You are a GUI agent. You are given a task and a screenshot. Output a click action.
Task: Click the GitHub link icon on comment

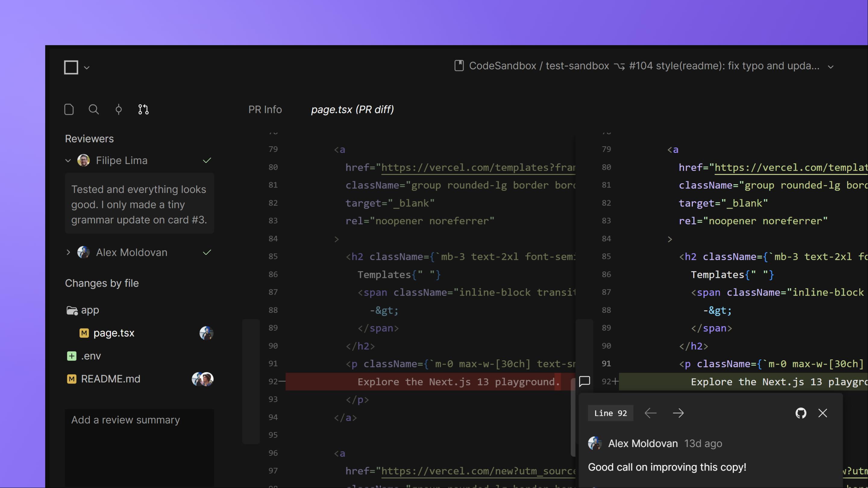point(801,413)
